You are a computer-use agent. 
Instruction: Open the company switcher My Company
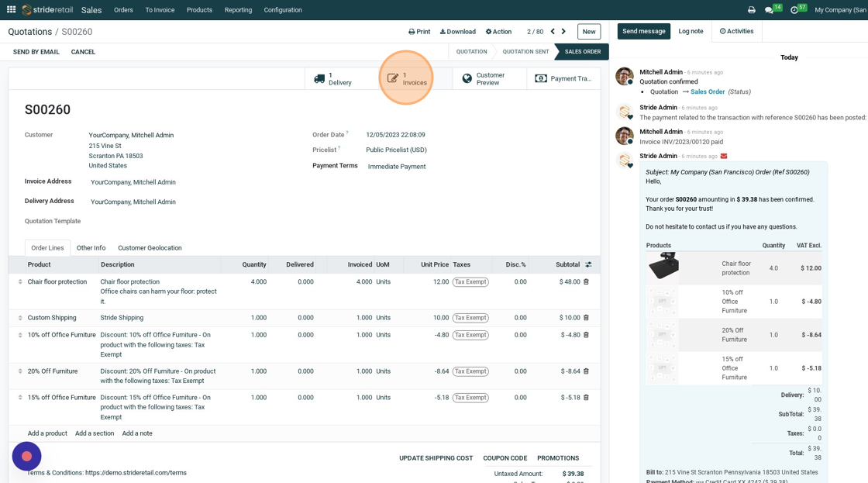click(841, 10)
